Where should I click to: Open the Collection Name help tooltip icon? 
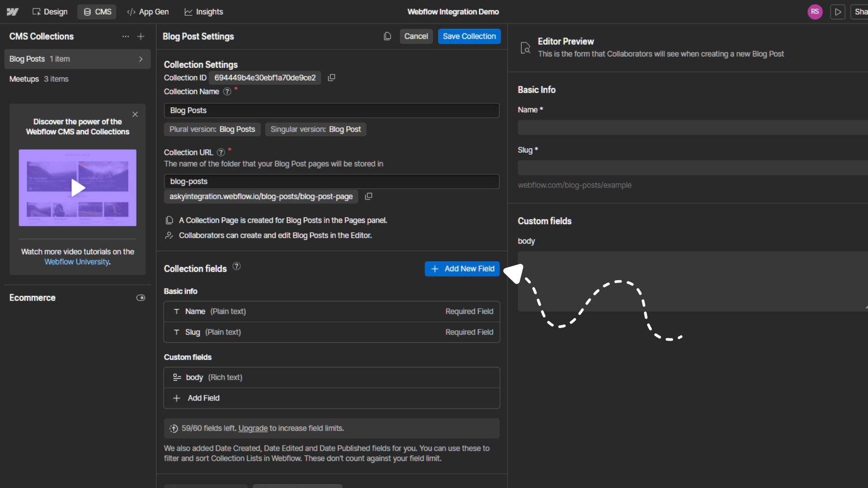click(227, 92)
